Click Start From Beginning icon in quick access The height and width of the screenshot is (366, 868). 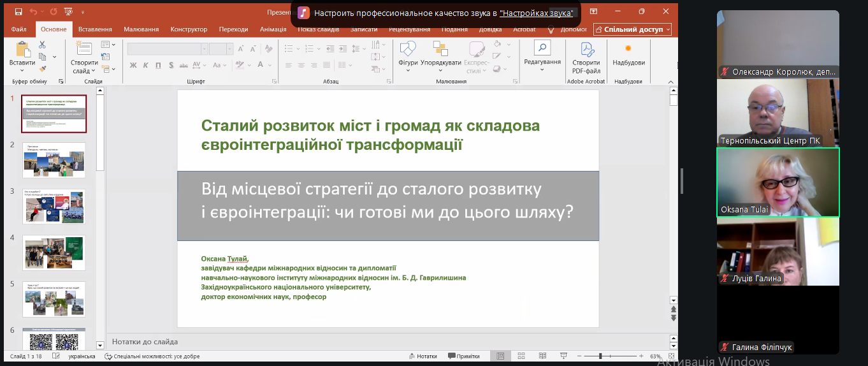69,11
